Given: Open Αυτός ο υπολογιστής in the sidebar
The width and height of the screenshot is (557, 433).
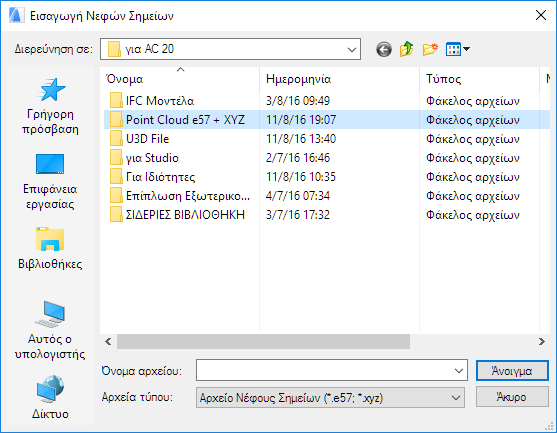Looking at the screenshot, I should (x=50, y=331).
